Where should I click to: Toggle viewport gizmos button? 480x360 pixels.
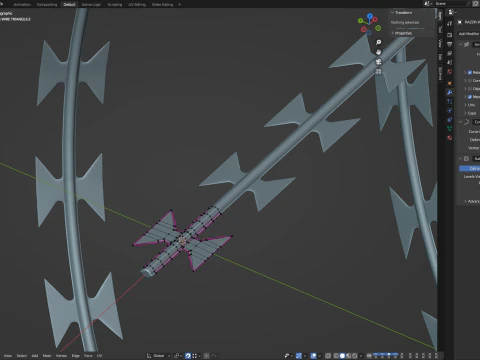click(x=299, y=356)
